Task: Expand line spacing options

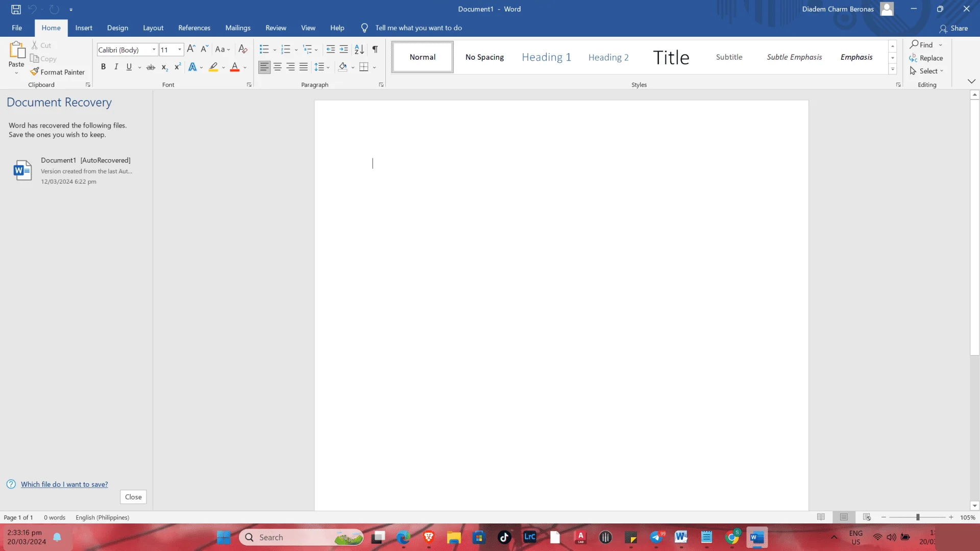Action: [322, 67]
